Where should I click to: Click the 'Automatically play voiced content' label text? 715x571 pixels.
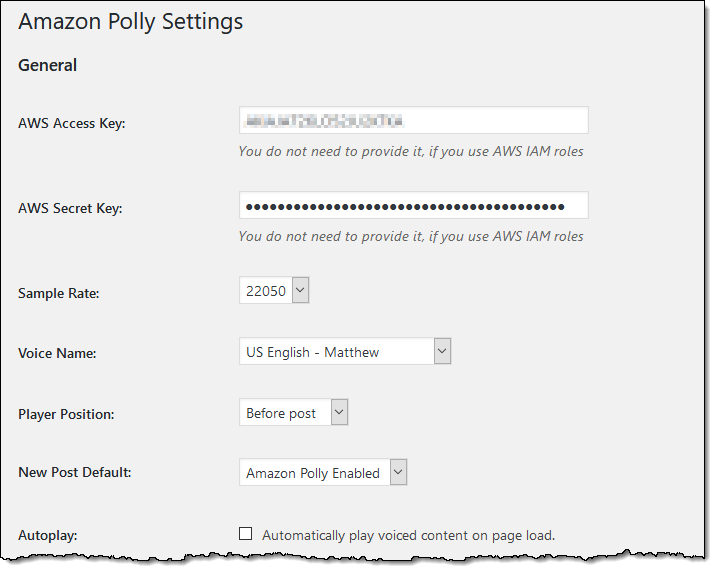pyautogui.click(x=408, y=535)
